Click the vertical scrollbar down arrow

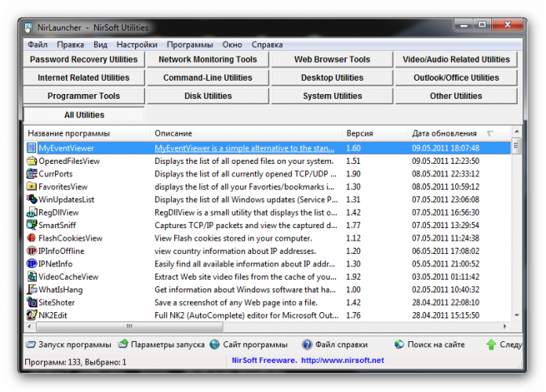[x=517, y=315]
